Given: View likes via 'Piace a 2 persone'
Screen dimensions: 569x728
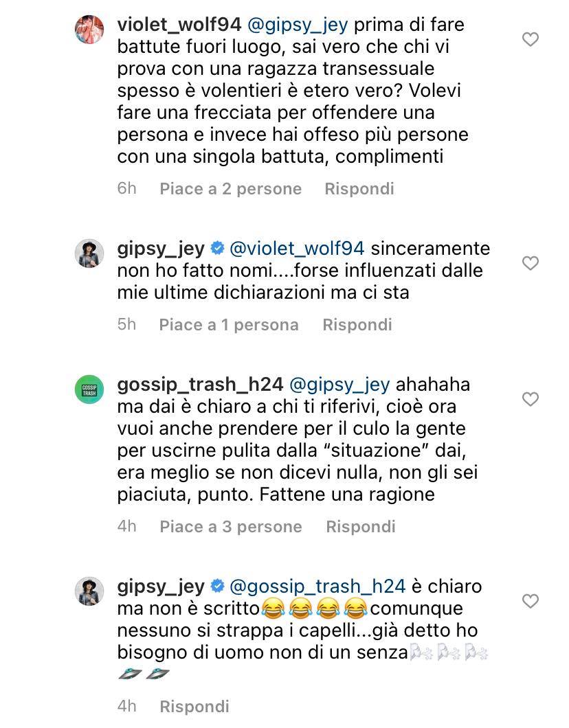Looking at the screenshot, I should point(231,188).
